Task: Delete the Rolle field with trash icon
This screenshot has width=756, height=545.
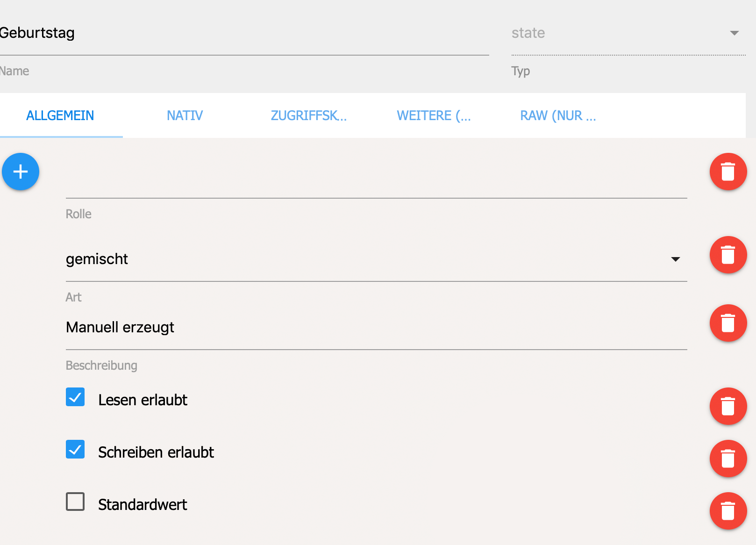Action: tap(728, 172)
